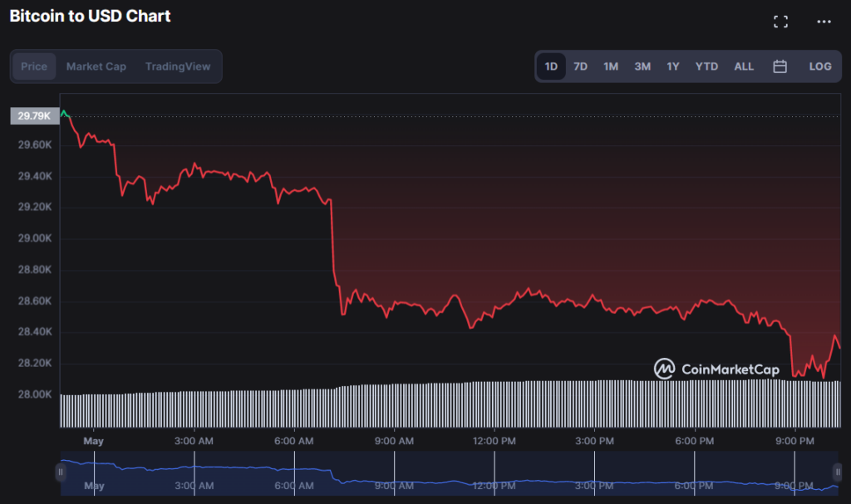Click the 12:00 PM axis label
The height and width of the screenshot is (504, 851).
point(494,441)
